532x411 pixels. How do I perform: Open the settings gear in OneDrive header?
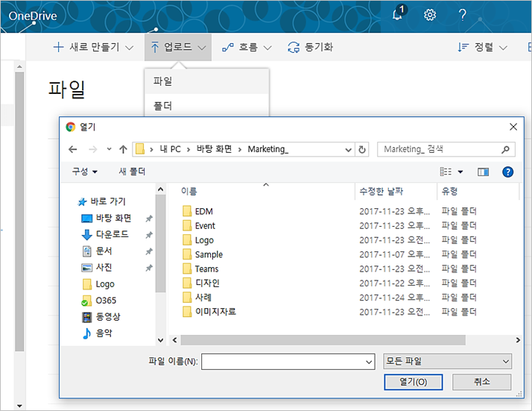[430, 14]
